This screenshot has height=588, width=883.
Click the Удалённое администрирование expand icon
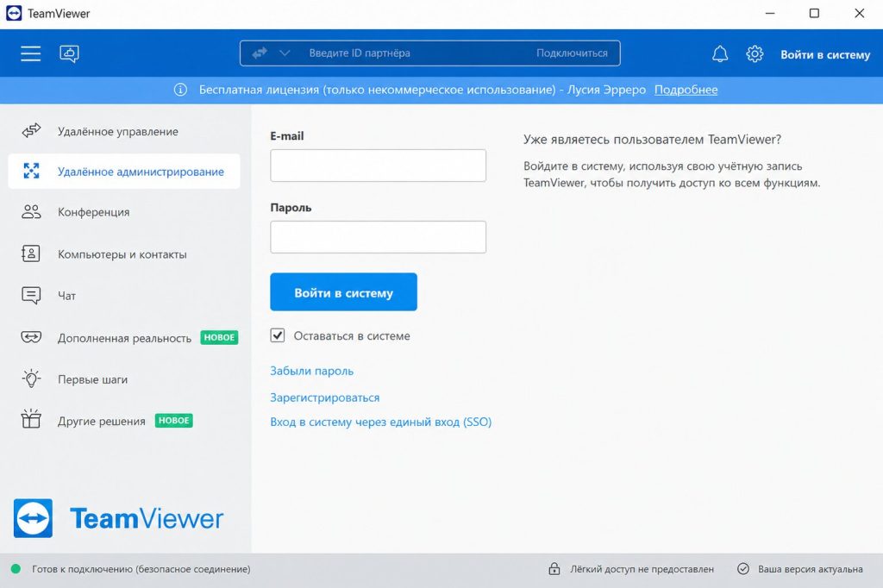(x=31, y=171)
